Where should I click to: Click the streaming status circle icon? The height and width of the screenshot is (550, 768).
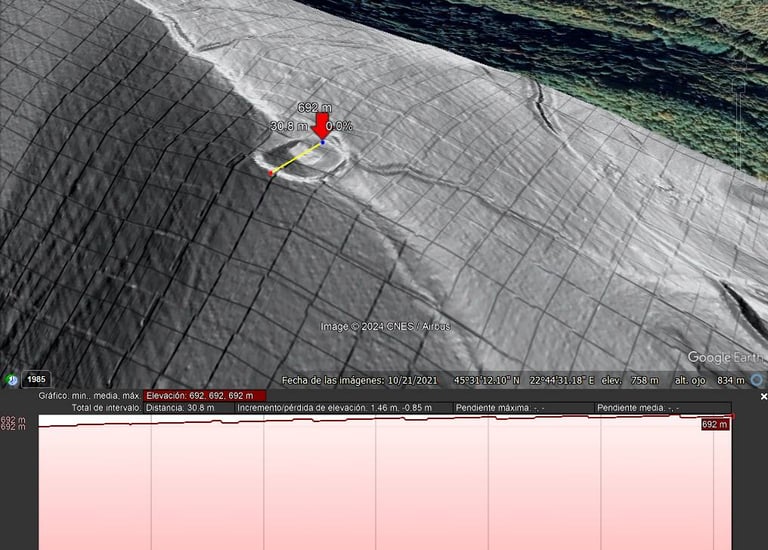[757, 380]
